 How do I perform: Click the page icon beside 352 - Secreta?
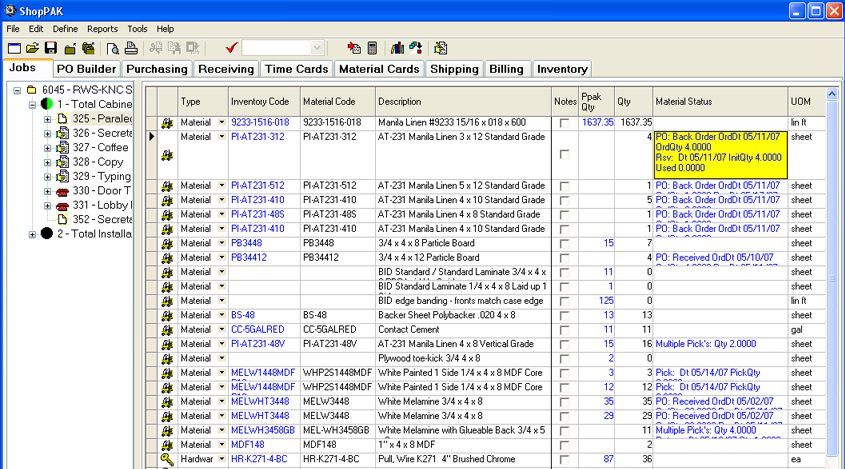(62, 219)
